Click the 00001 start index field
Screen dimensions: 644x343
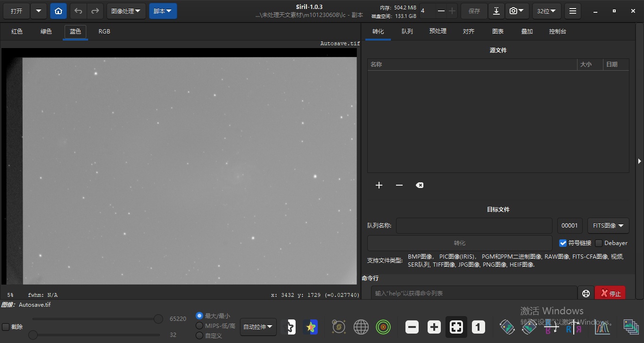570,226
